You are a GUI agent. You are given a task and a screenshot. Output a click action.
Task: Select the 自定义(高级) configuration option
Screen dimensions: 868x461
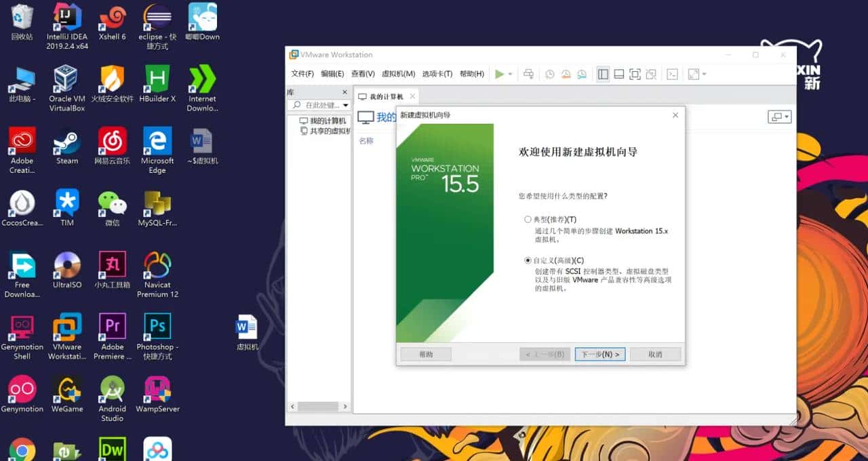[x=527, y=260]
